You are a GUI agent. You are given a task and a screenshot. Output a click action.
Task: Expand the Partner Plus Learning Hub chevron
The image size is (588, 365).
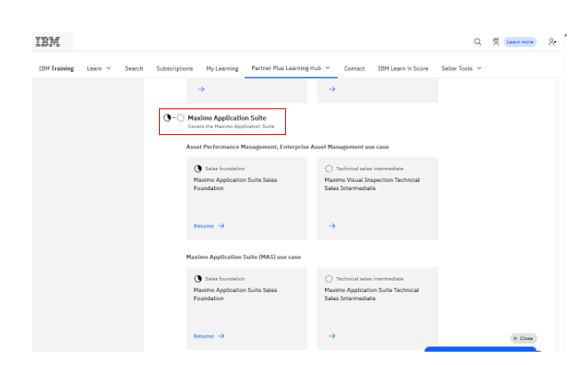pos(328,67)
